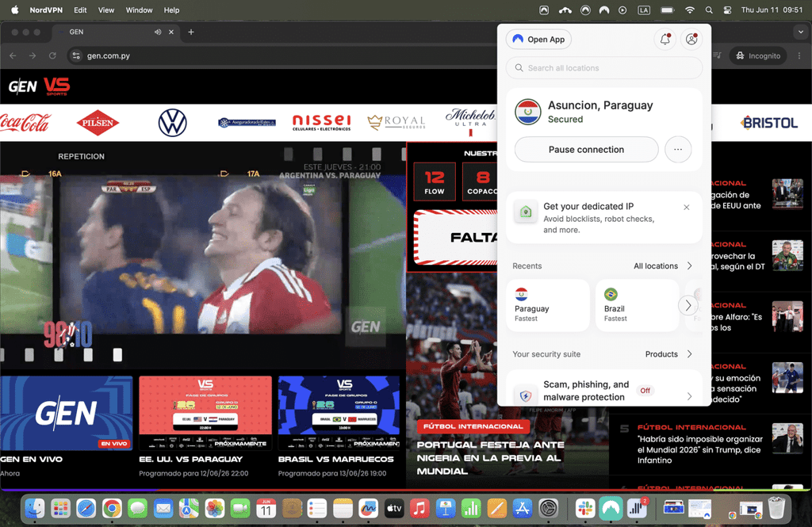Viewport: 812px width, 527px height.
Task: Open Chrome three-dot menu
Action: coord(799,55)
